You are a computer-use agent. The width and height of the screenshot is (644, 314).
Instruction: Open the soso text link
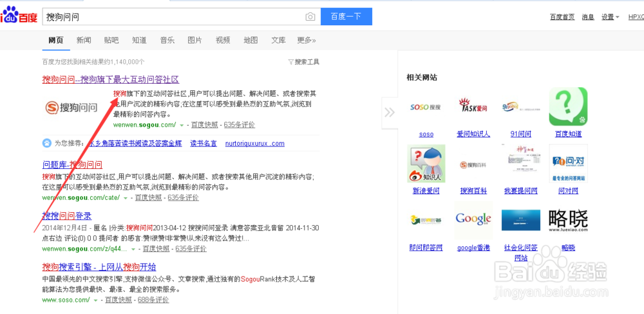pyautogui.click(x=426, y=134)
